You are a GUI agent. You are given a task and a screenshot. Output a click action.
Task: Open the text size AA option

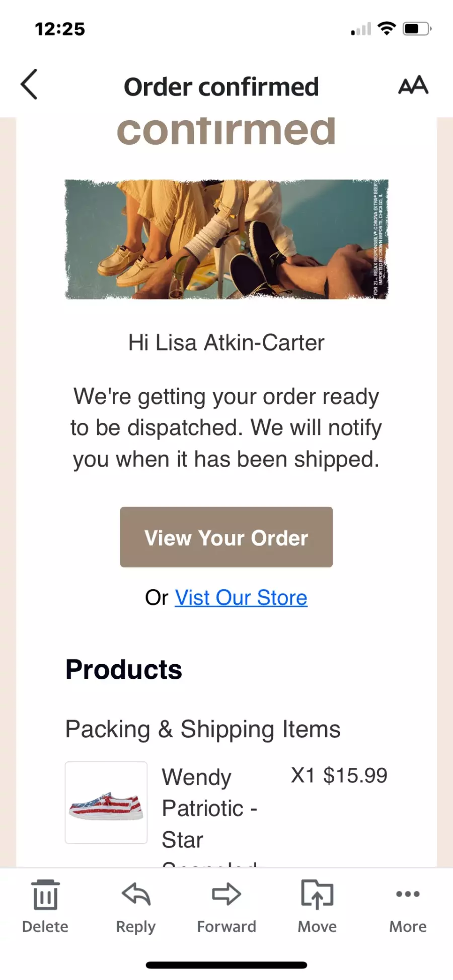[413, 85]
